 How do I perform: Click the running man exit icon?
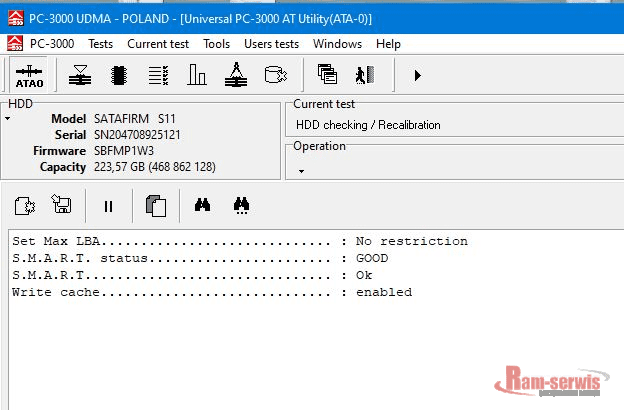(x=365, y=75)
